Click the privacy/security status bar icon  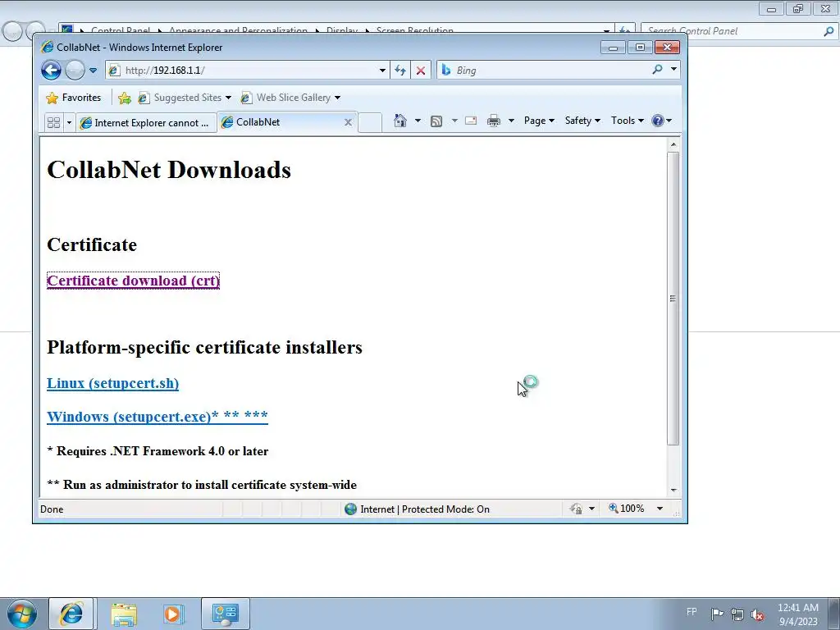point(577,509)
